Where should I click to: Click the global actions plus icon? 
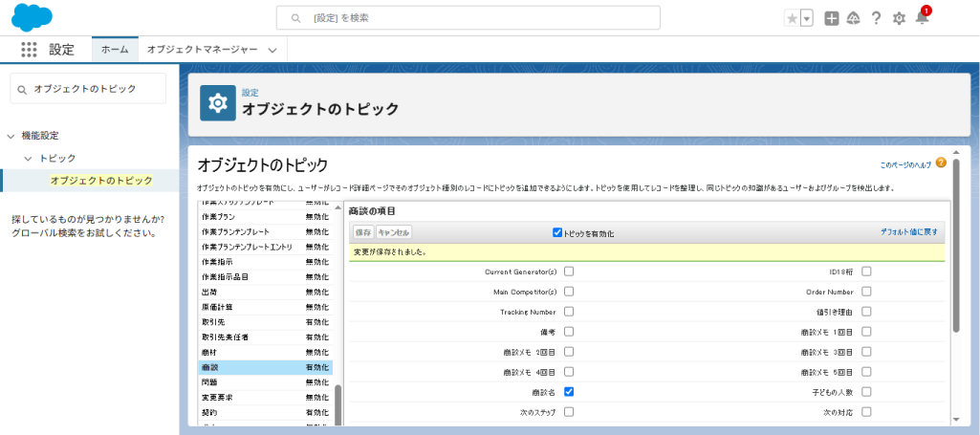point(831,19)
